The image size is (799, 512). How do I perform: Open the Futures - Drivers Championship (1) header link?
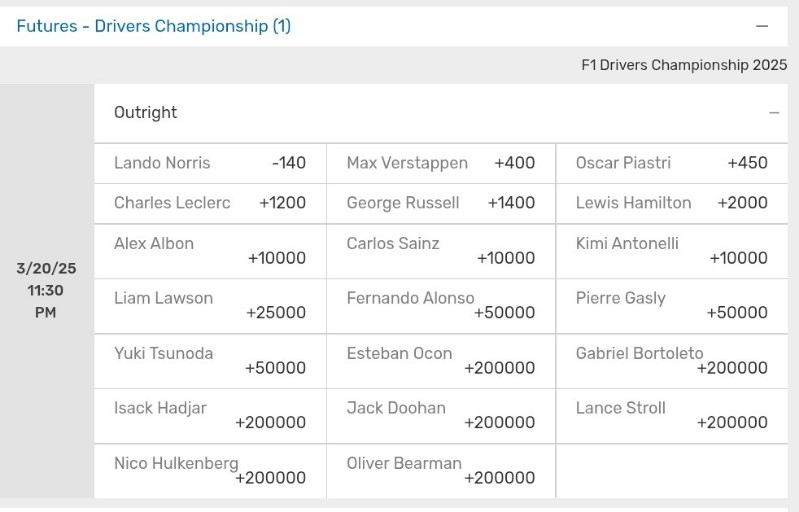[153, 26]
